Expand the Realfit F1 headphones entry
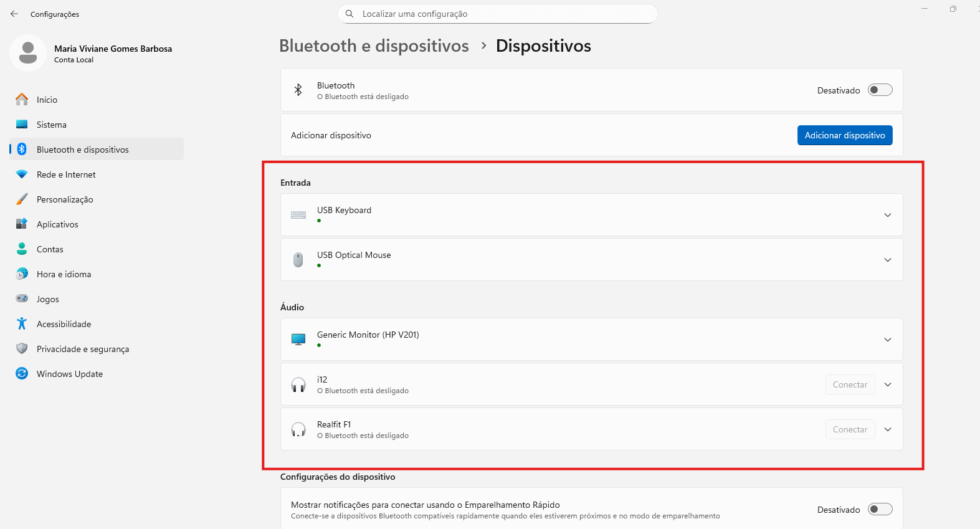980x529 pixels. [x=887, y=429]
